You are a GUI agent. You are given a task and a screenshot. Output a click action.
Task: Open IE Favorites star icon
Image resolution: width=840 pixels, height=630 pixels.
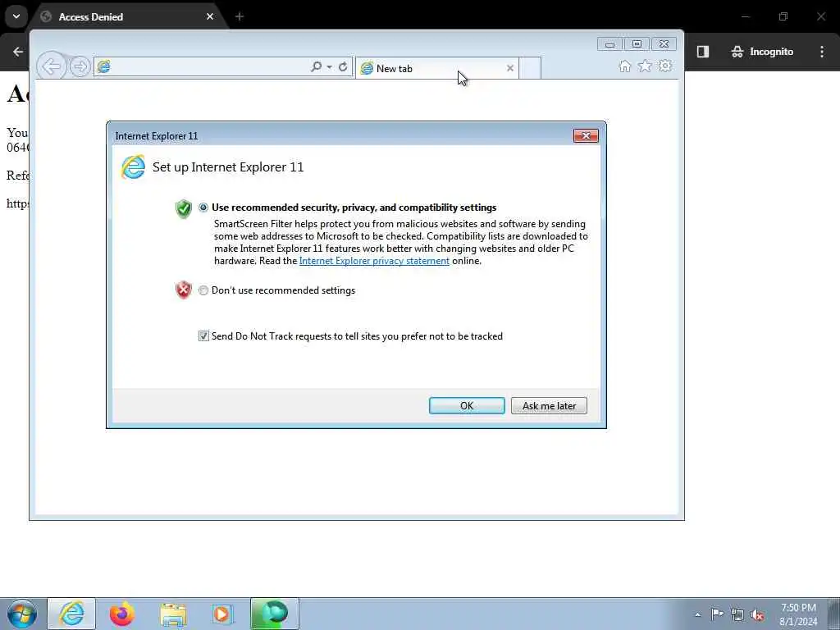click(x=645, y=66)
